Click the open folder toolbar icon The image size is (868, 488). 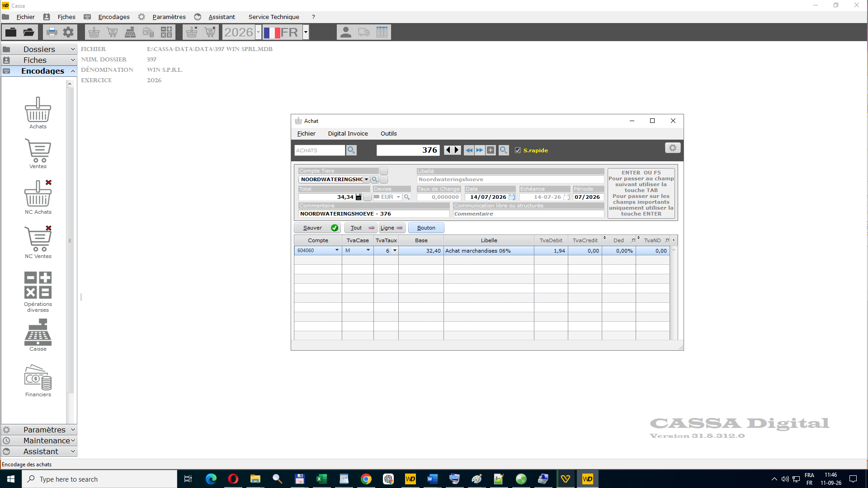pyautogui.click(x=28, y=32)
